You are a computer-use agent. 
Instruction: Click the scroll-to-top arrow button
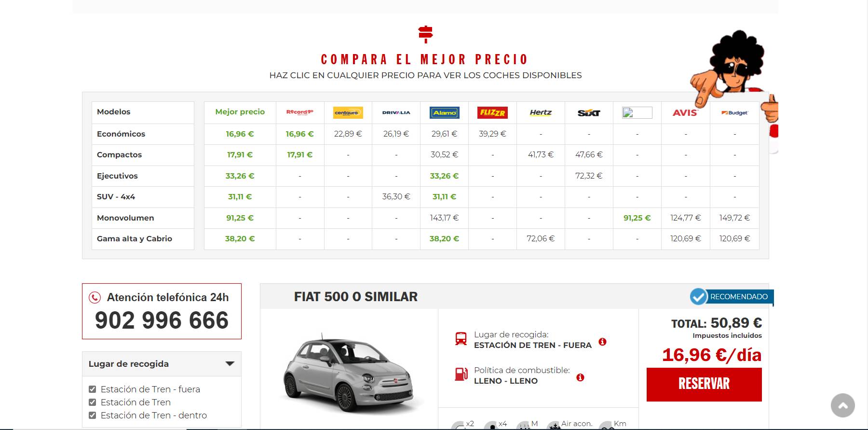842,405
